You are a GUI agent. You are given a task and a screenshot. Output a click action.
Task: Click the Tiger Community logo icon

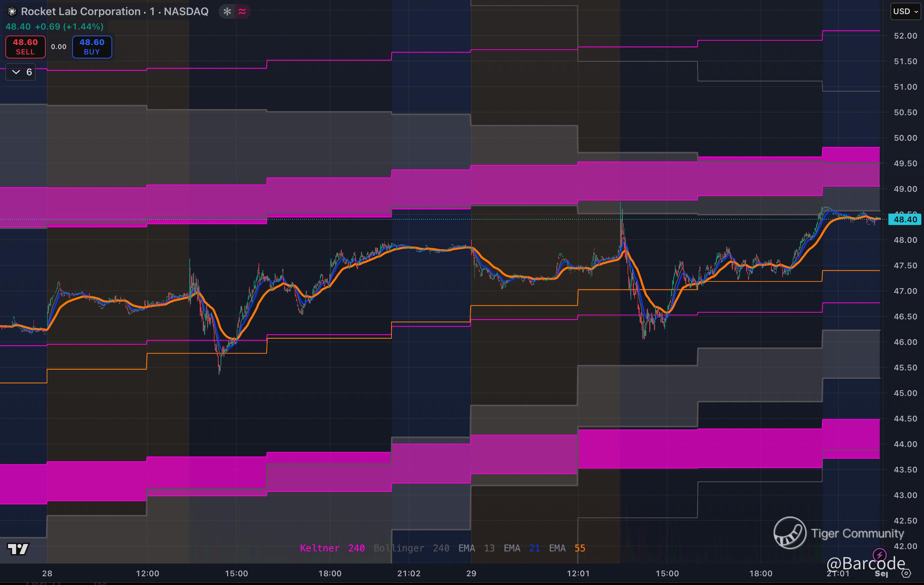pyautogui.click(x=790, y=533)
